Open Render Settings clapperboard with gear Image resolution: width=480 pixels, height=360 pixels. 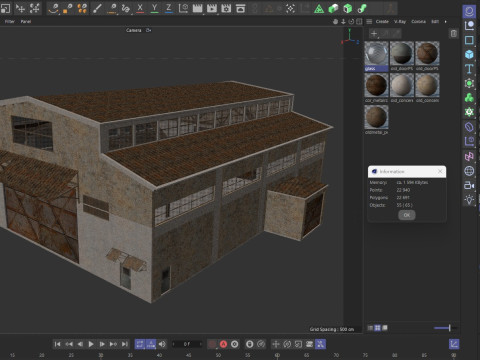tap(226, 8)
